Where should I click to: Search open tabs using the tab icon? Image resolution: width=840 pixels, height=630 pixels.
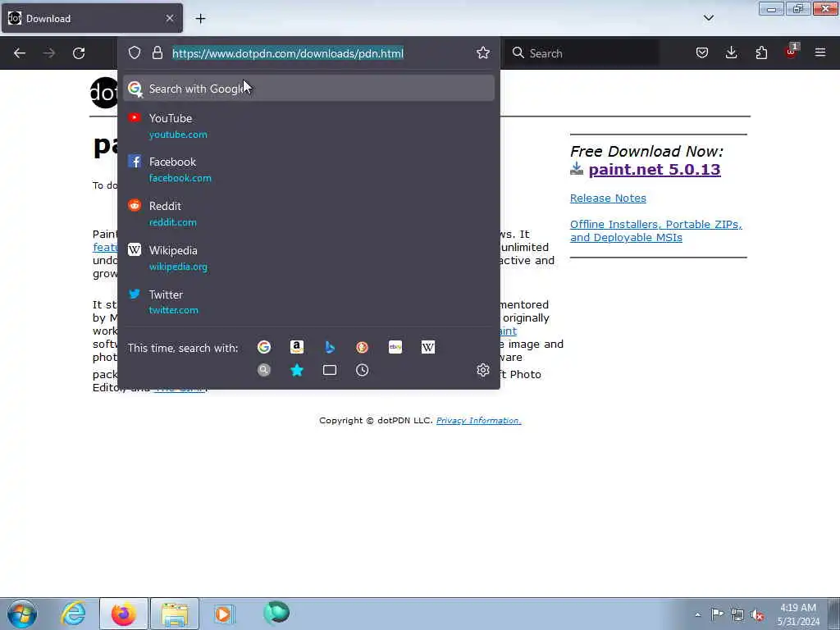click(330, 370)
